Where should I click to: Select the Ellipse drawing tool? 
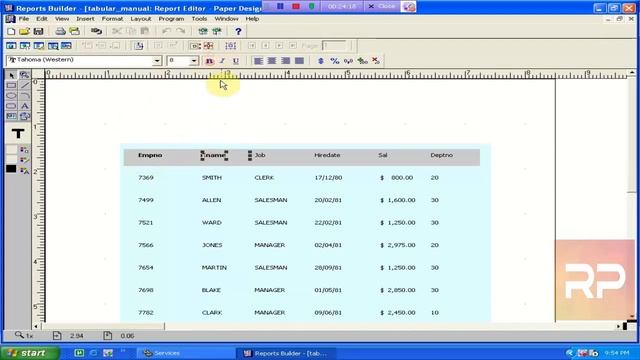click(11, 96)
